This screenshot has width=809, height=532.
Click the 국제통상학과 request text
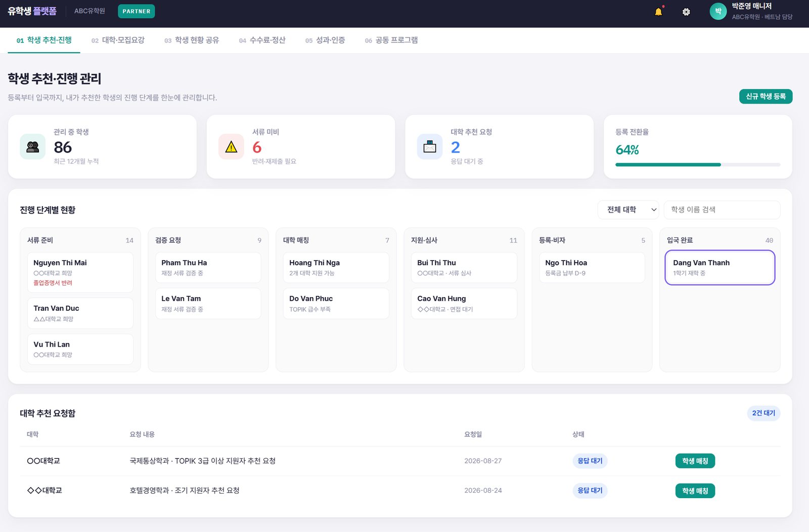click(x=203, y=461)
